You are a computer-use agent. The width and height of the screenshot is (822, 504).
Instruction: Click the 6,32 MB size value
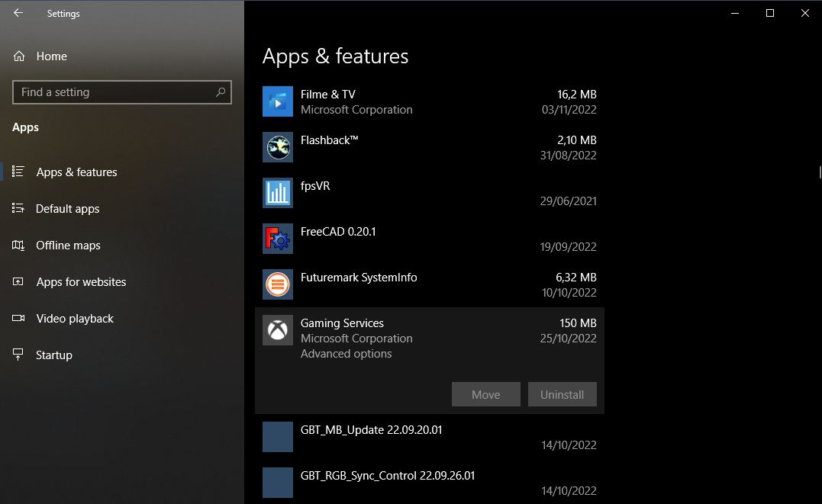(x=576, y=278)
